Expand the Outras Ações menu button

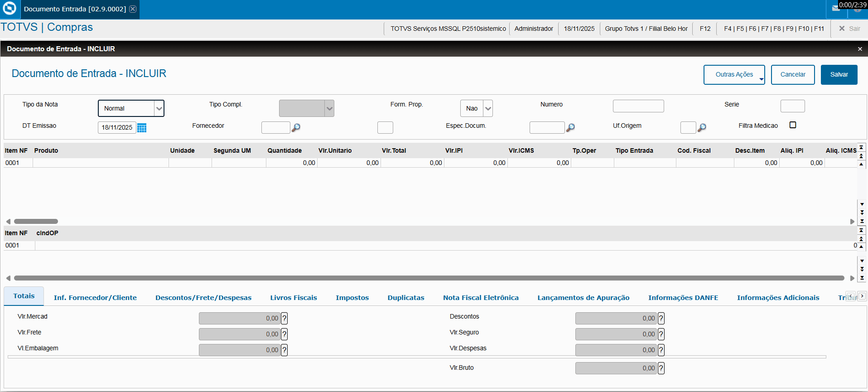pos(734,75)
